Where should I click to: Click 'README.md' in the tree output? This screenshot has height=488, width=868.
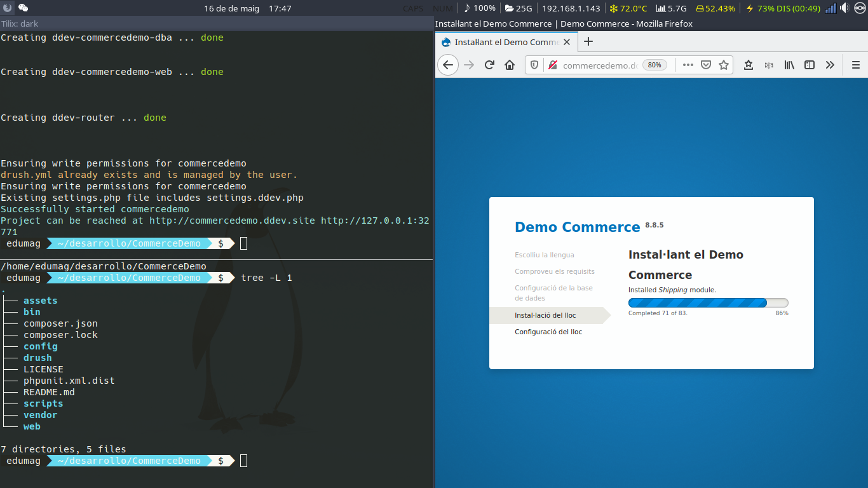[x=49, y=392]
